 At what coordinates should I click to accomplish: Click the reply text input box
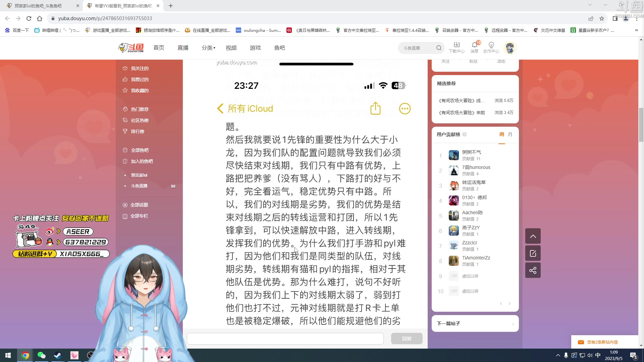pos(285,339)
